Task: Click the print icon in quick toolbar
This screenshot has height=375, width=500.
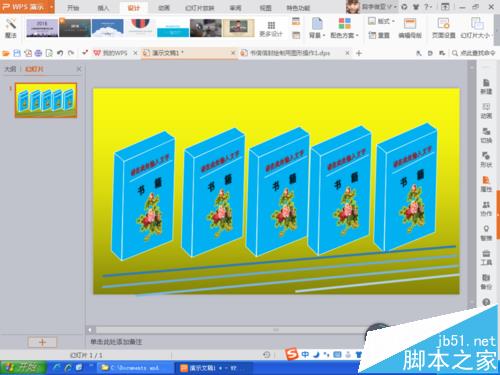Action: (39, 53)
